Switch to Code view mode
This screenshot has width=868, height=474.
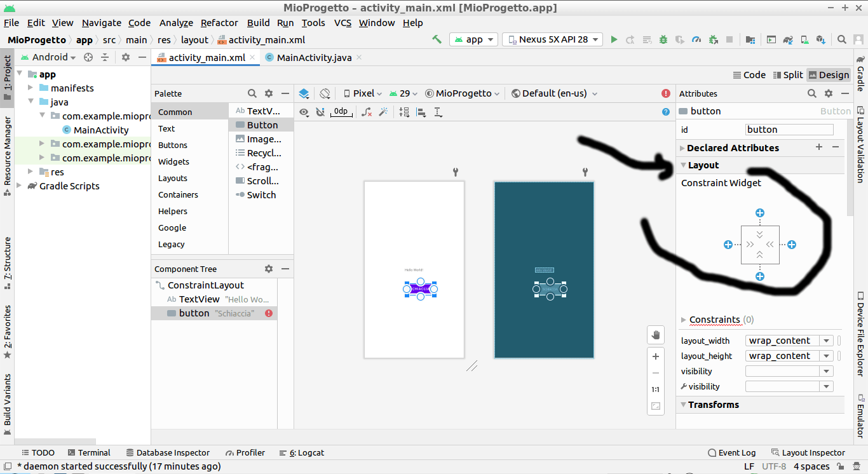coord(749,75)
